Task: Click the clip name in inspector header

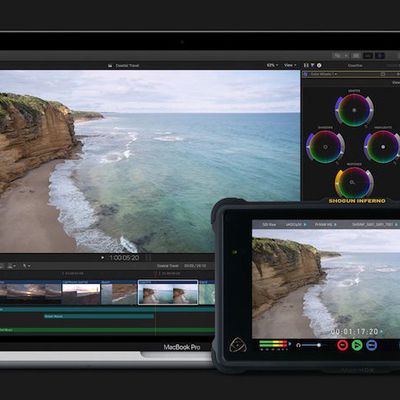Action: (x=355, y=65)
